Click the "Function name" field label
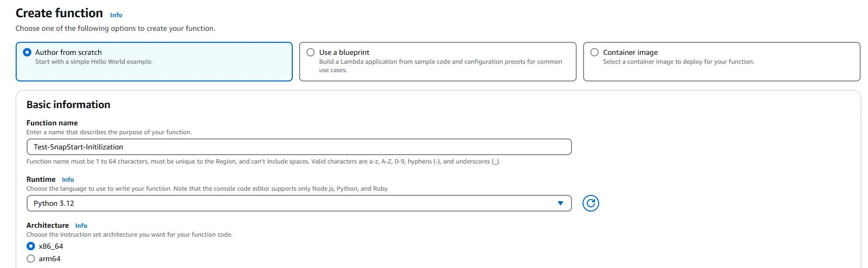Image resolution: width=868 pixels, height=268 pixels. tap(52, 123)
